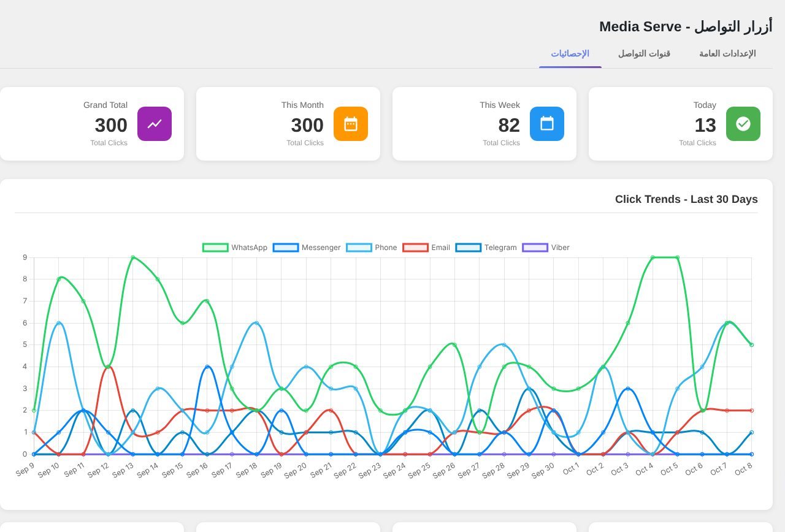
Task: Click the orange This Month calendar icon
Action: tap(351, 124)
